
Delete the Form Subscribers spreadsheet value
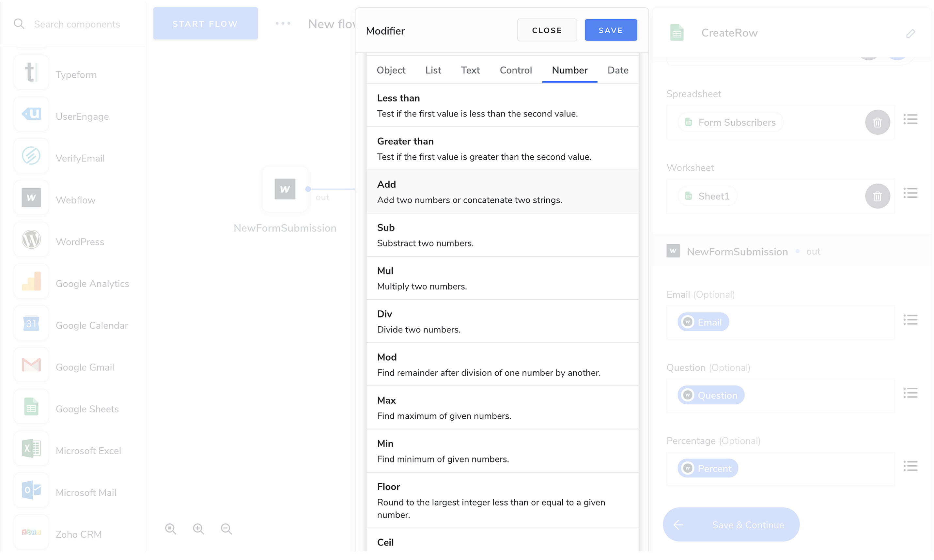coord(877,122)
